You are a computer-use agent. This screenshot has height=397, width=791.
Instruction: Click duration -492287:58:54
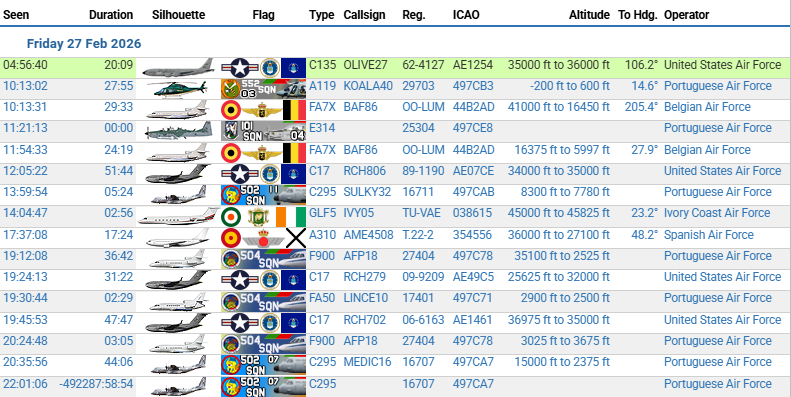coord(96,384)
